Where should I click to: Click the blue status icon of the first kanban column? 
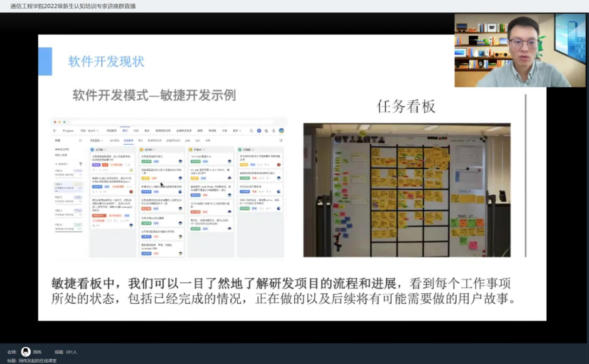pos(93,150)
